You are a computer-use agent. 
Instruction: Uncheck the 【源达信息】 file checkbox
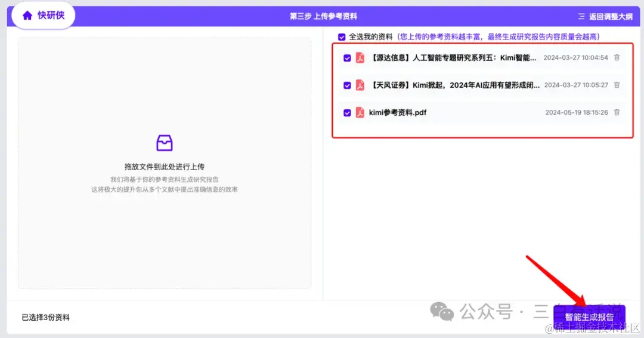(x=347, y=58)
